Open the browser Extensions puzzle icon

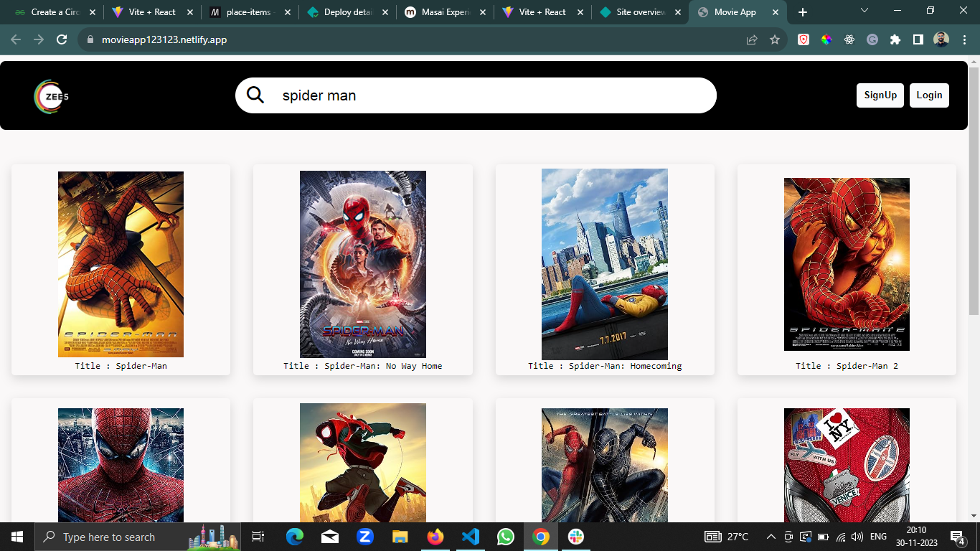pyautogui.click(x=895, y=40)
